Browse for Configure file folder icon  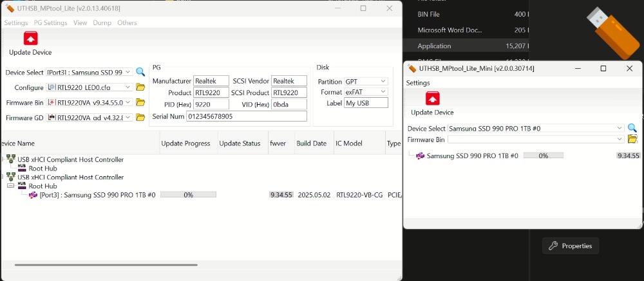(x=140, y=87)
